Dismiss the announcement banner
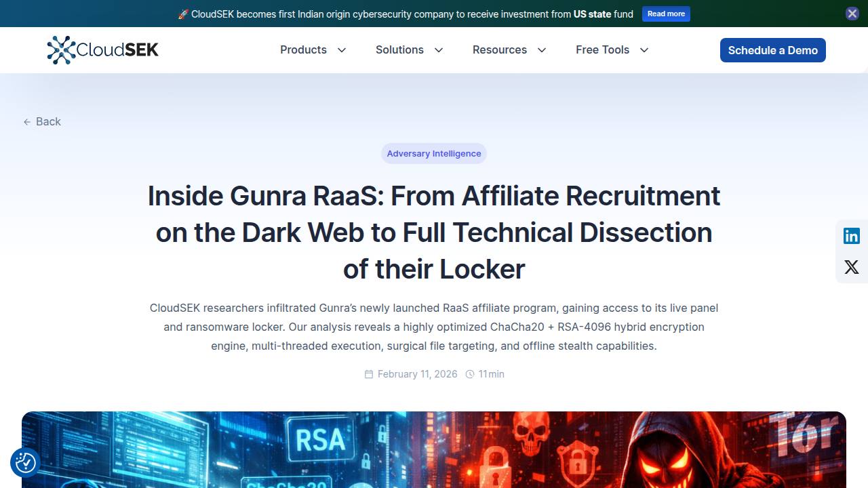 852,14
